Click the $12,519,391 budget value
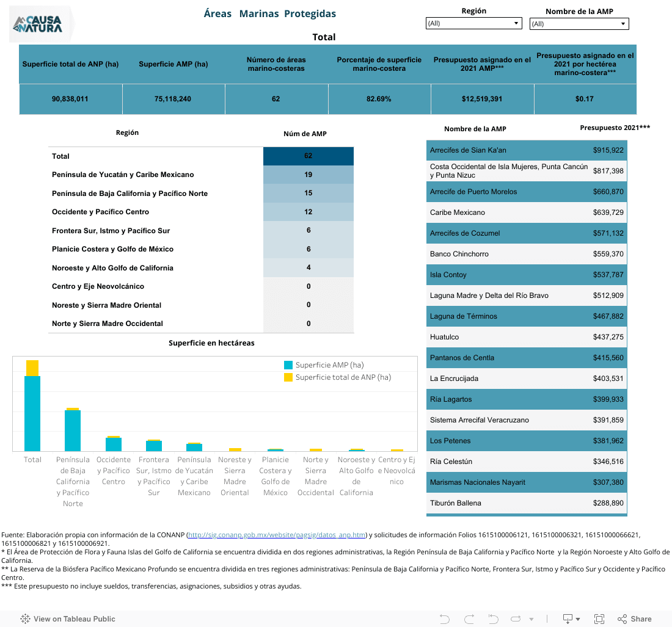 coord(482,99)
